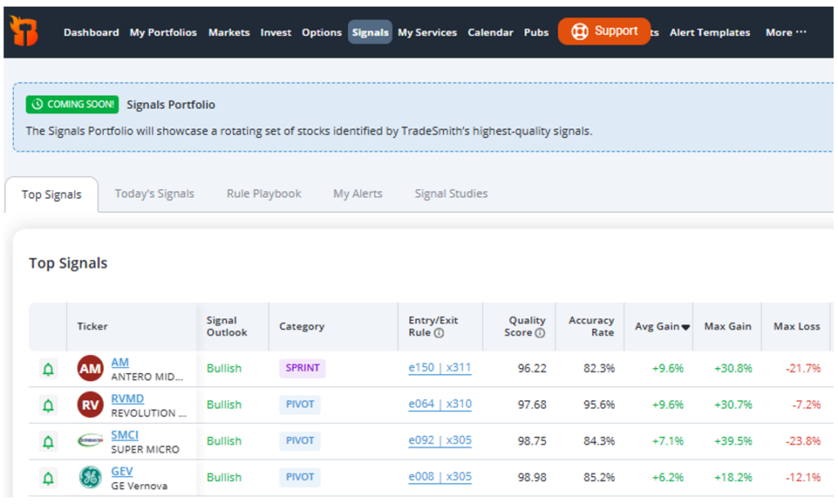Toggle alert bell for RVMD ticker
Screen dimensions: 838x504
pos(48,405)
